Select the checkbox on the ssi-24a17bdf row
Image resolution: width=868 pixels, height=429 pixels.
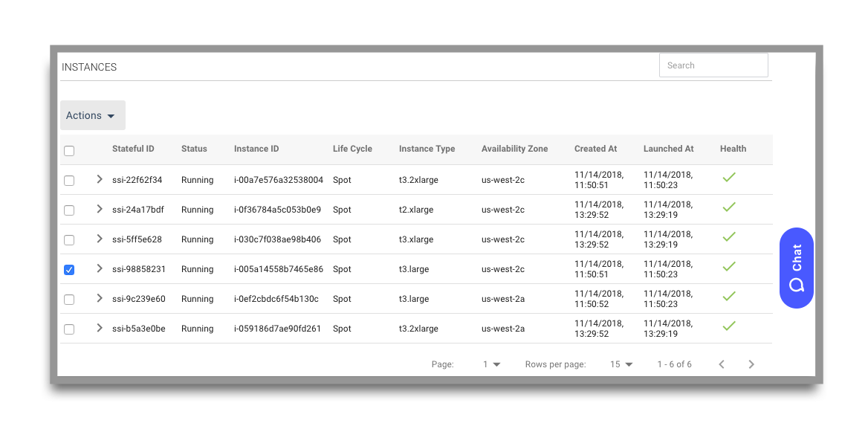pyautogui.click(x=69, y=210)
